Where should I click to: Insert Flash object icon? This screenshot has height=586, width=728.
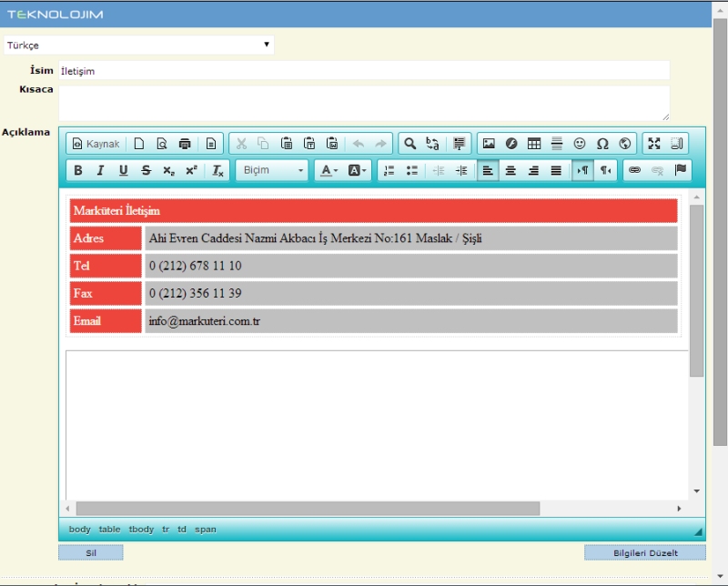pyautogui.click(x=511, y=144)
